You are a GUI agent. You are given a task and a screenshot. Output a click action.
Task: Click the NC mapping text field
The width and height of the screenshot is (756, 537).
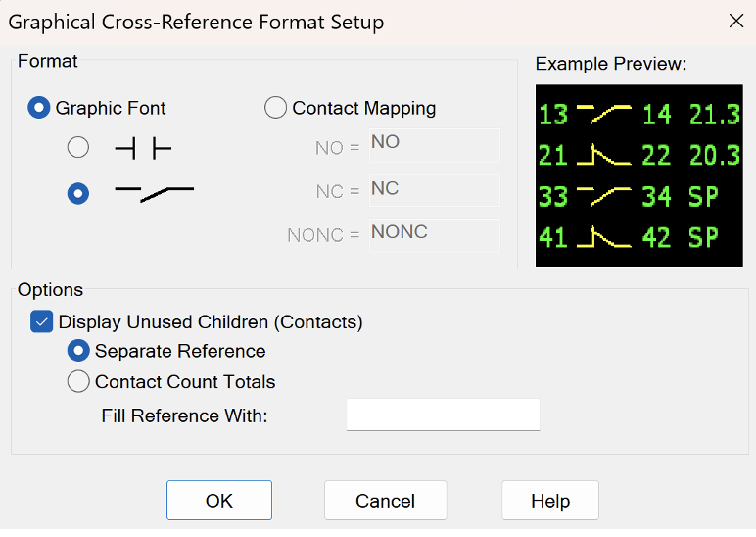(x=435, y=190)
